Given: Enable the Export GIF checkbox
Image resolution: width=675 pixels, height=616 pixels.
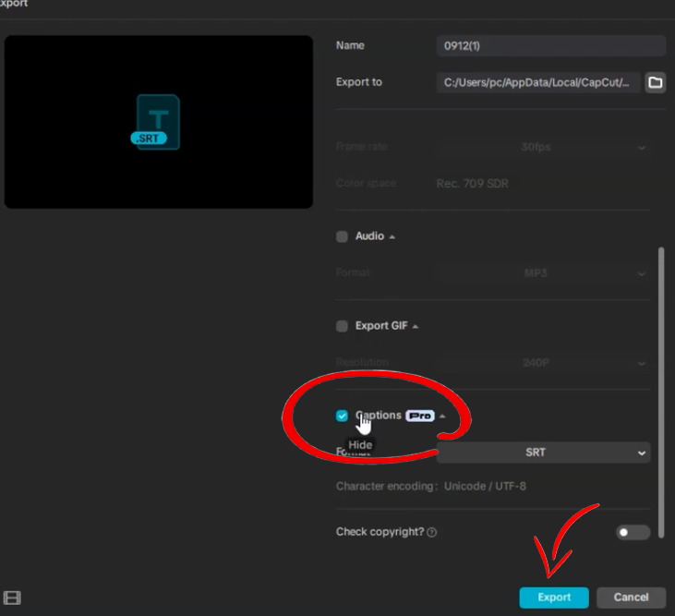Looking at the screenshot, I should 342,326.
